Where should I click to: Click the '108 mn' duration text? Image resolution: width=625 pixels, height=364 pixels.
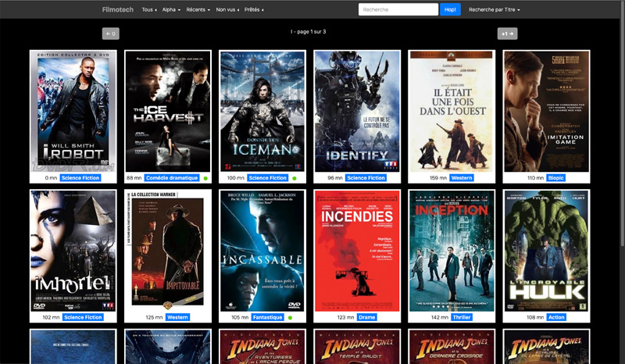tap(535, 317)
